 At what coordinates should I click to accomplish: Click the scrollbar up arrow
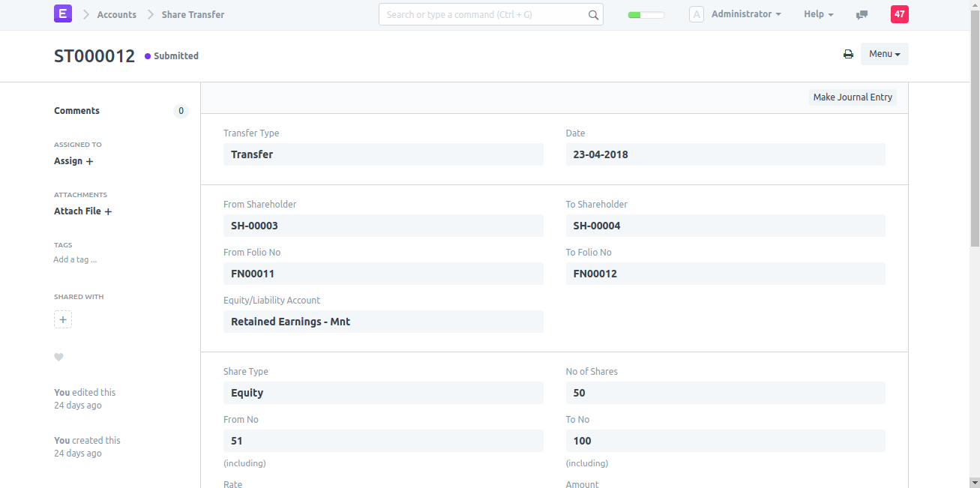[x=975, y=5]
